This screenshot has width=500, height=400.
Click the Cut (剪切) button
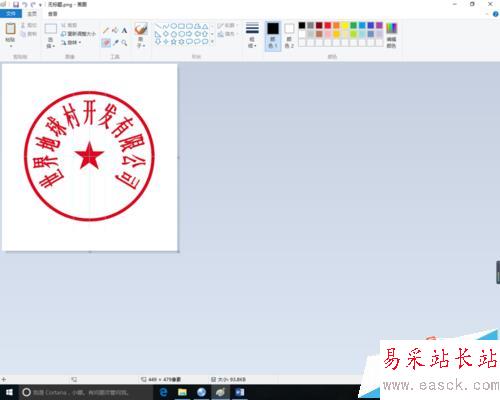coord(29,25)
